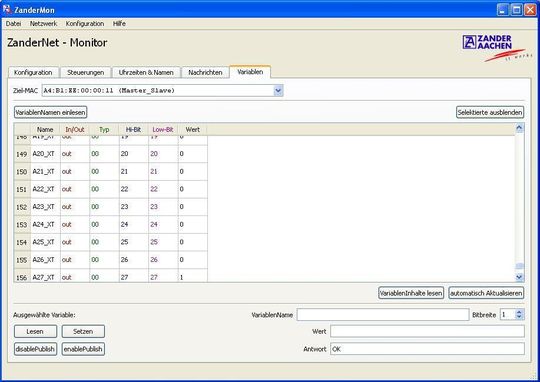Click the Wert column header
540x382 pixels.
pyautogui.click(x=193, y=130)
